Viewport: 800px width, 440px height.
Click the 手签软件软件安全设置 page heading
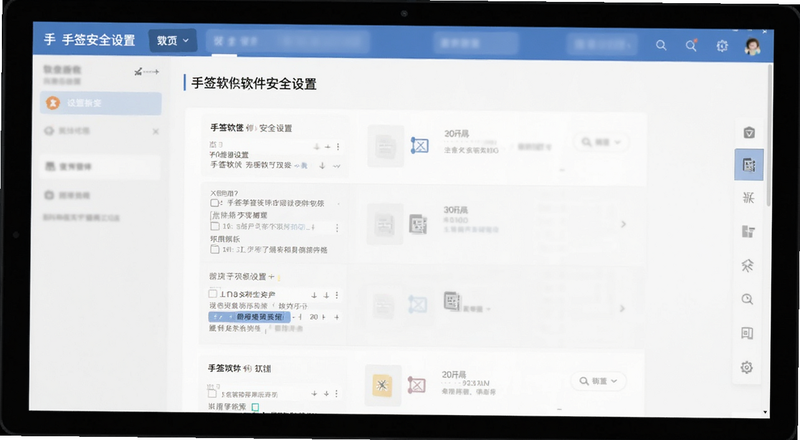click(254, 83)
